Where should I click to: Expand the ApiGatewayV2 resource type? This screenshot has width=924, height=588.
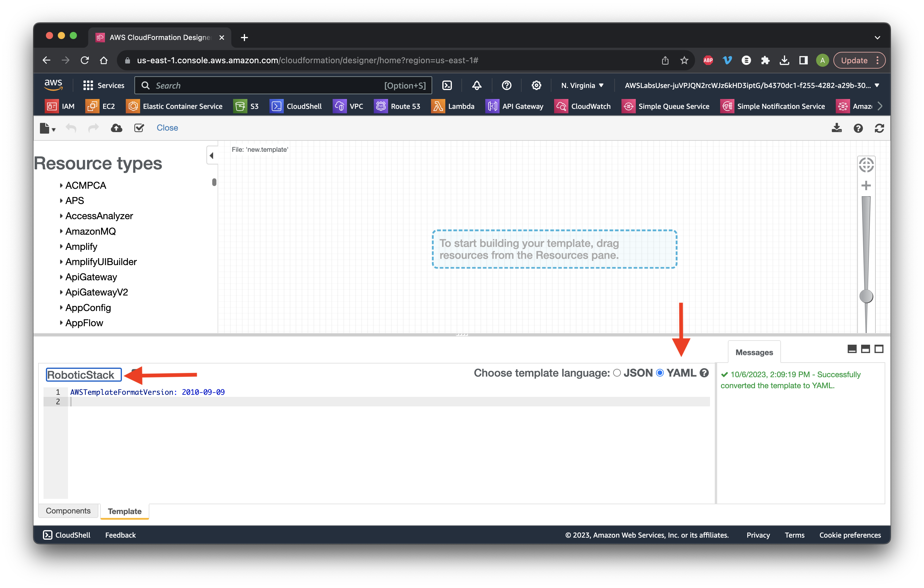[x=61, y=293]
